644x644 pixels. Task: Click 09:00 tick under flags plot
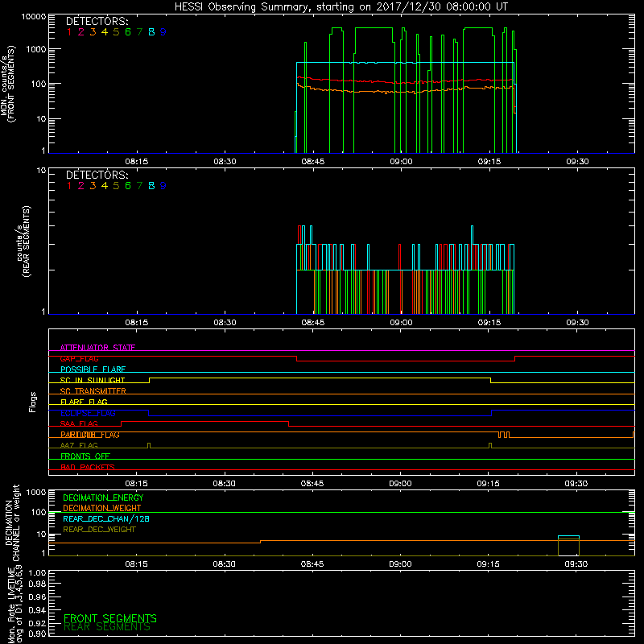coord(400,484)
